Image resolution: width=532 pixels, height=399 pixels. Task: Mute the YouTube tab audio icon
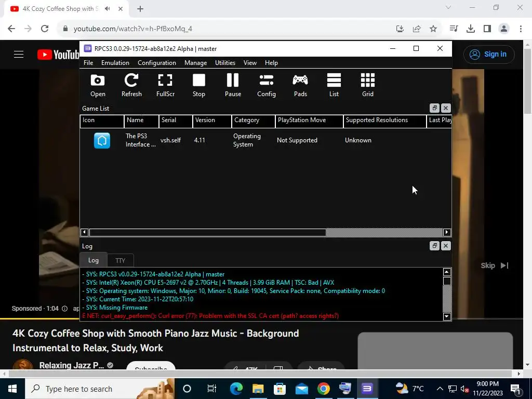(108, 9)
